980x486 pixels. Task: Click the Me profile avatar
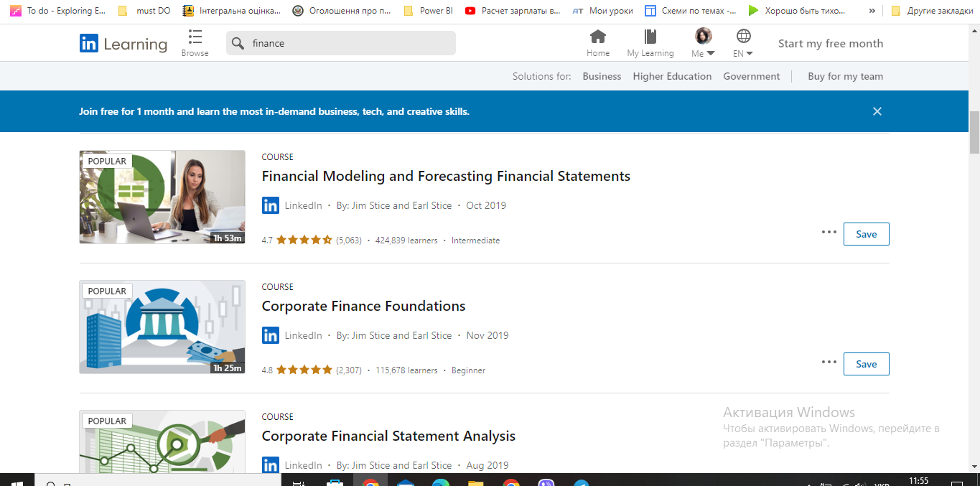(x=702, y=34)
